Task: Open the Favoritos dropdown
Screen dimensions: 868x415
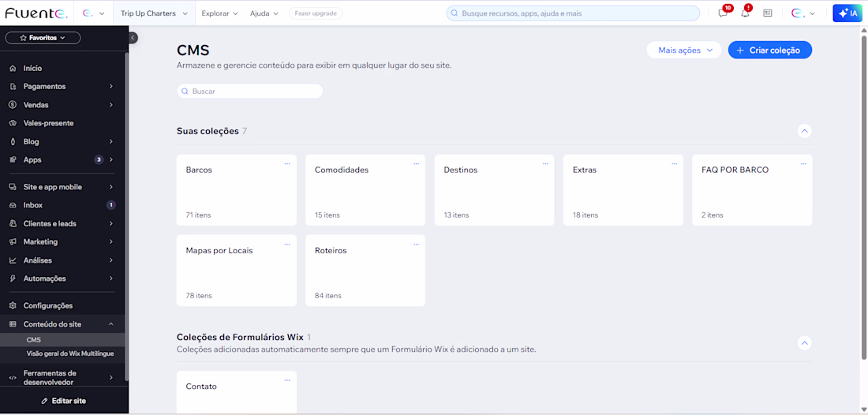Action: [43, 38]
